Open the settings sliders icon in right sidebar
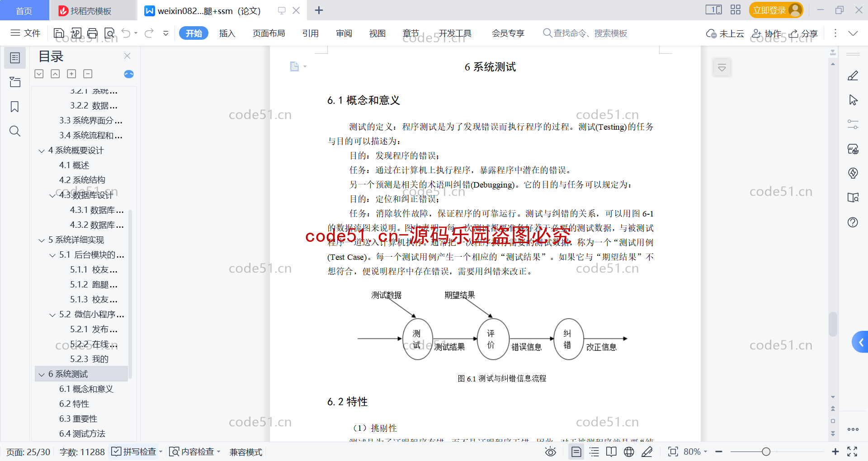This screenshot has height=461, width=868. pyautogui.click(x=853, y=124)
